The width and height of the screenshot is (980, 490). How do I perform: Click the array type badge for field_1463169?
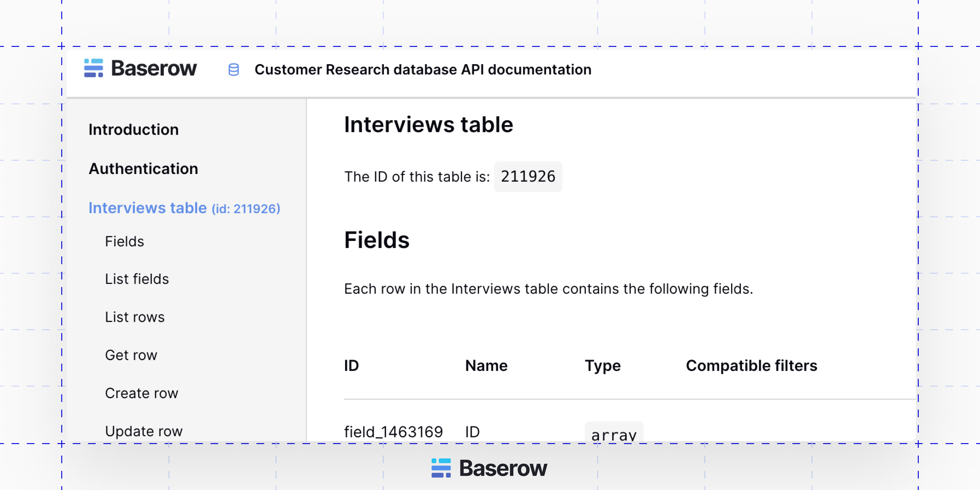(x=614, y=434)
